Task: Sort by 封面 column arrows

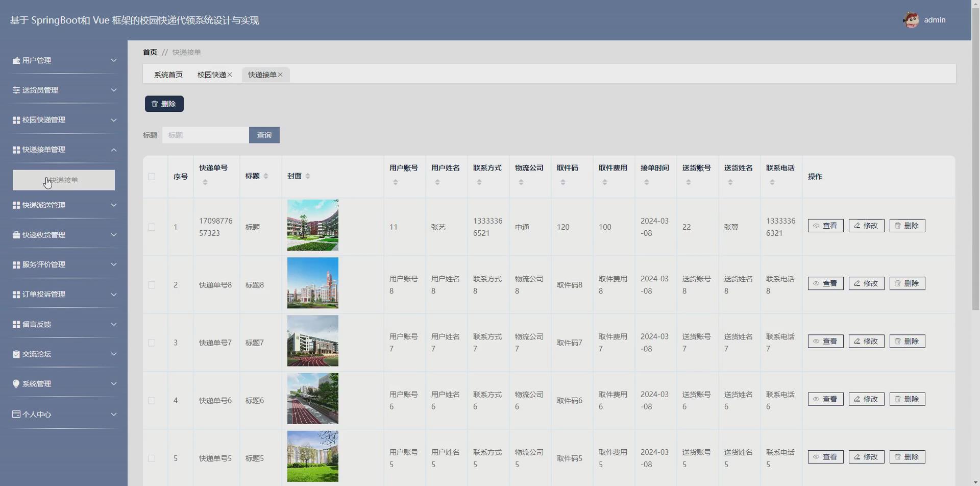Action: pos(308,176)
